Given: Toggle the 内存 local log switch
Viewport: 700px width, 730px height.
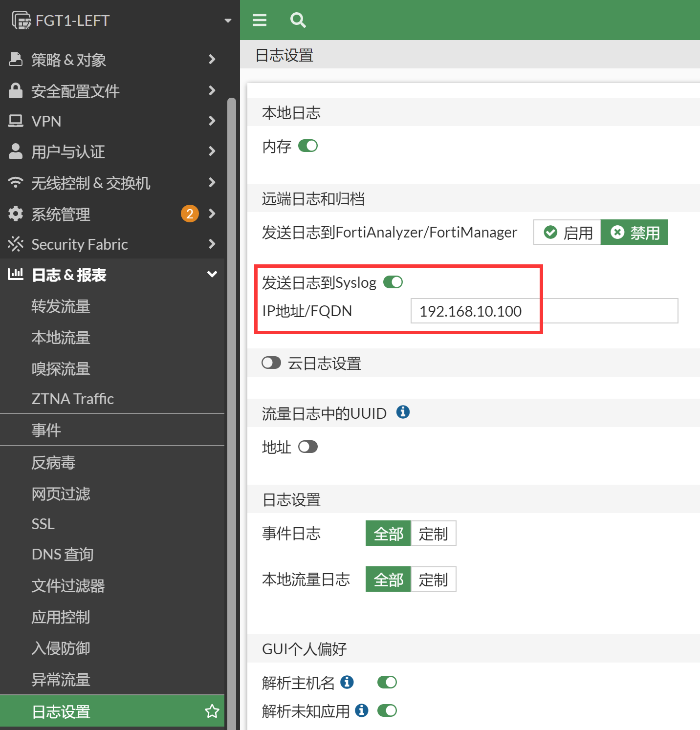Looking at the screenshot, I should [x=308, y=146].
